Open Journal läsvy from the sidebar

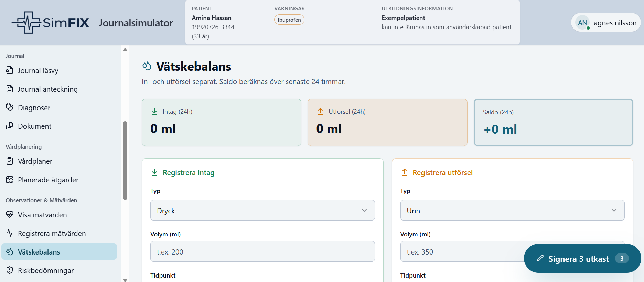(59, 70)
